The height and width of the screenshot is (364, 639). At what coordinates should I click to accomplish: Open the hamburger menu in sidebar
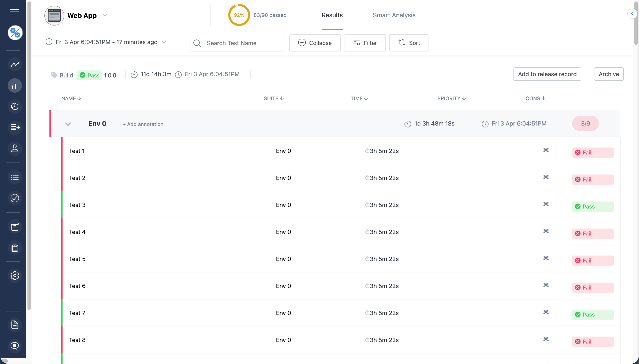tap(15, 12)
